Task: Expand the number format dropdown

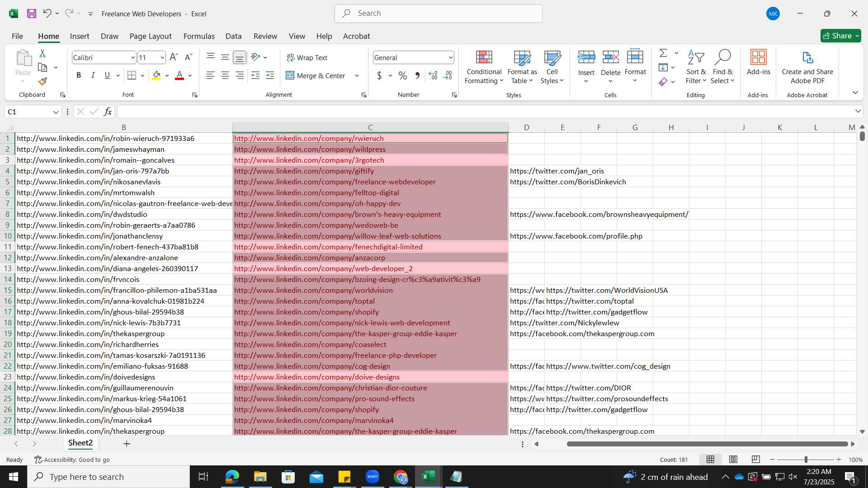Action: [x=451, y=57]
